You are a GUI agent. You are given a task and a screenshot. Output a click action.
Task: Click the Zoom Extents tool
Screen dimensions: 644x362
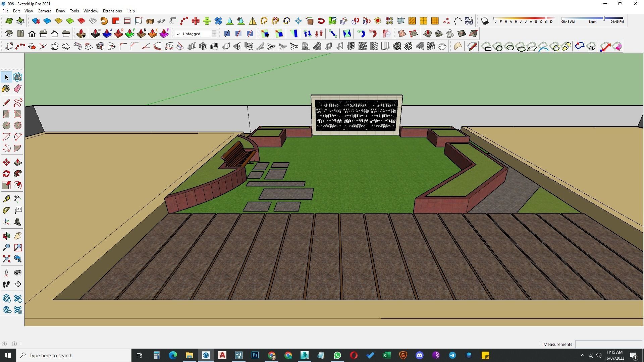6,259
